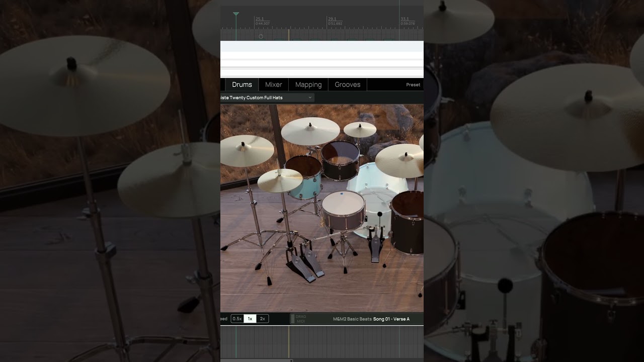Hit the center crash cymbal
This screenshot has height=362, width=644.
click(310, 130)
